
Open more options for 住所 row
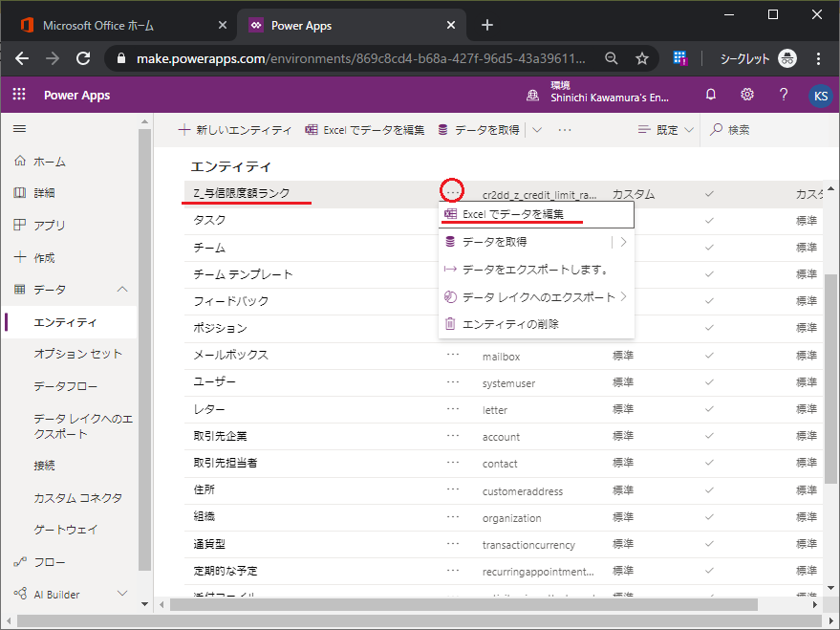click(x=453, y=489)
